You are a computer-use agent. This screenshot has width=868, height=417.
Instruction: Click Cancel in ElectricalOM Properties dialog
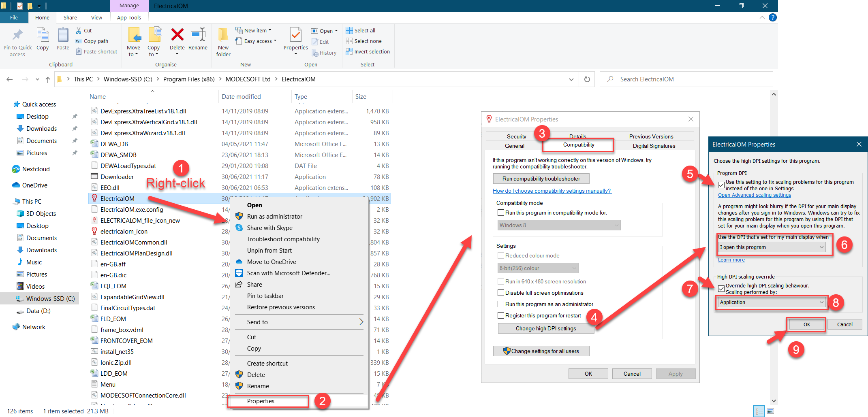click(632, 374)
